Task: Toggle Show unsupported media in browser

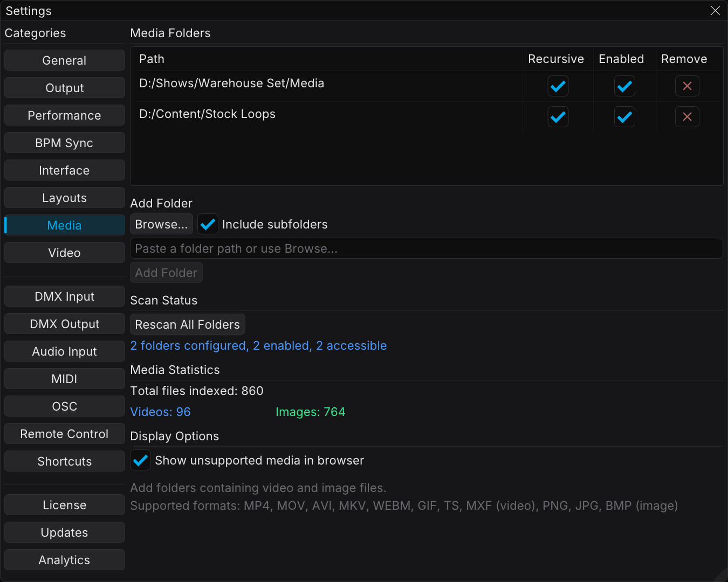Action: point(141,460)
